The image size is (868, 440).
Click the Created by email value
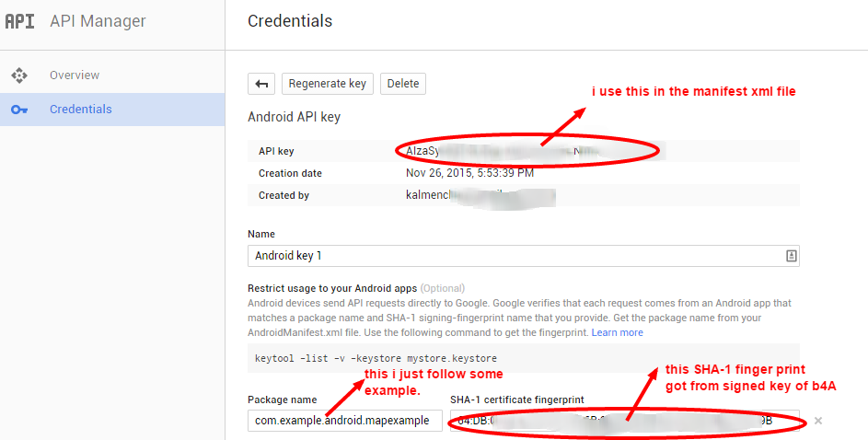480,195
